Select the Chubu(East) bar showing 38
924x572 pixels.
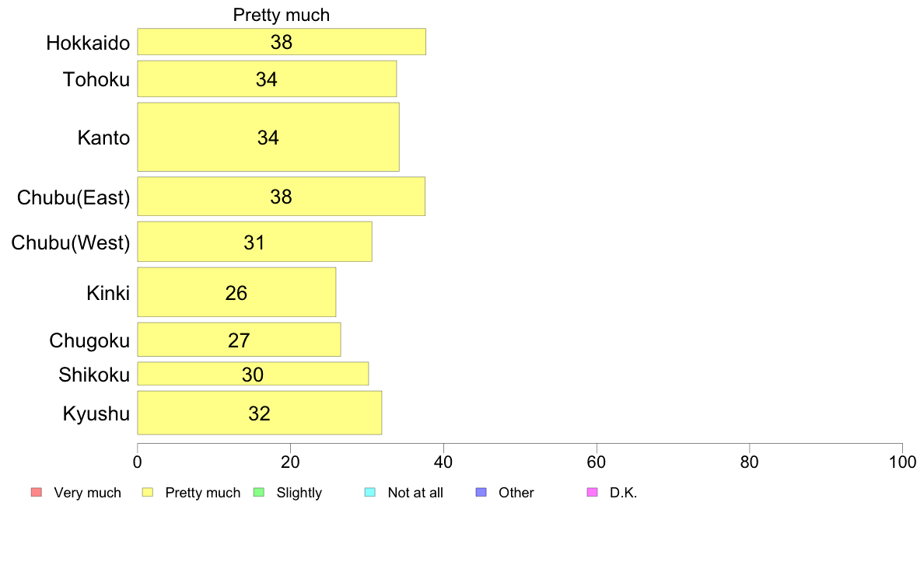281,196
